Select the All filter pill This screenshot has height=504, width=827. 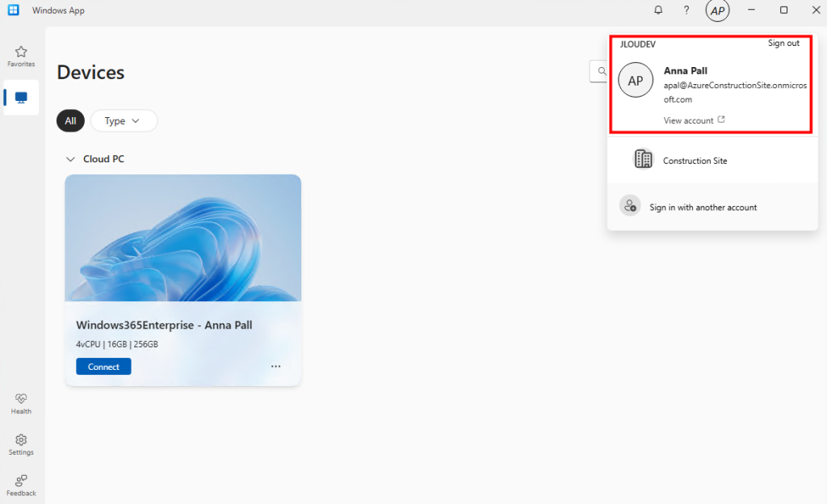click(x=70, y=120)
